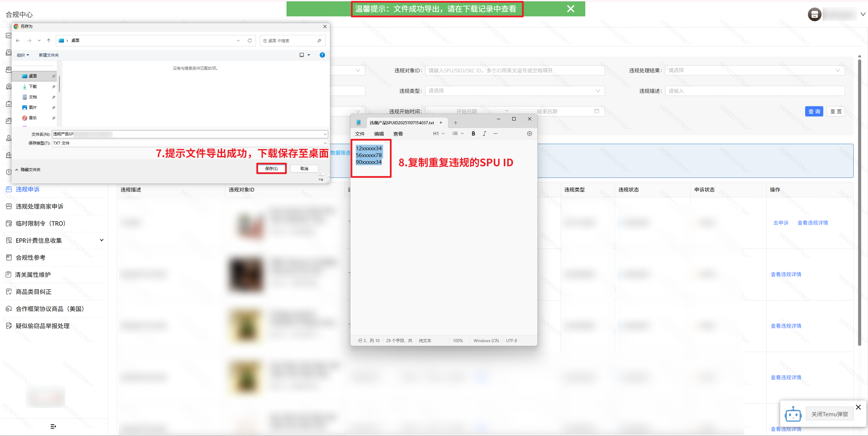This screenshot has width=868, height=436.
Task: Click the 保存(S) button
Action: coord(271,169)
